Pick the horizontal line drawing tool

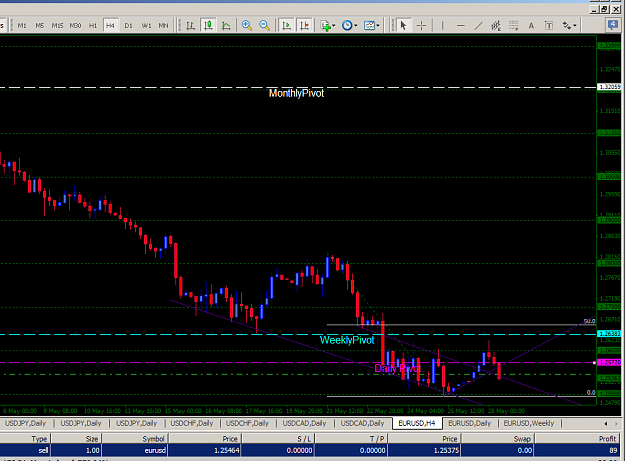[x=460, y=26]
